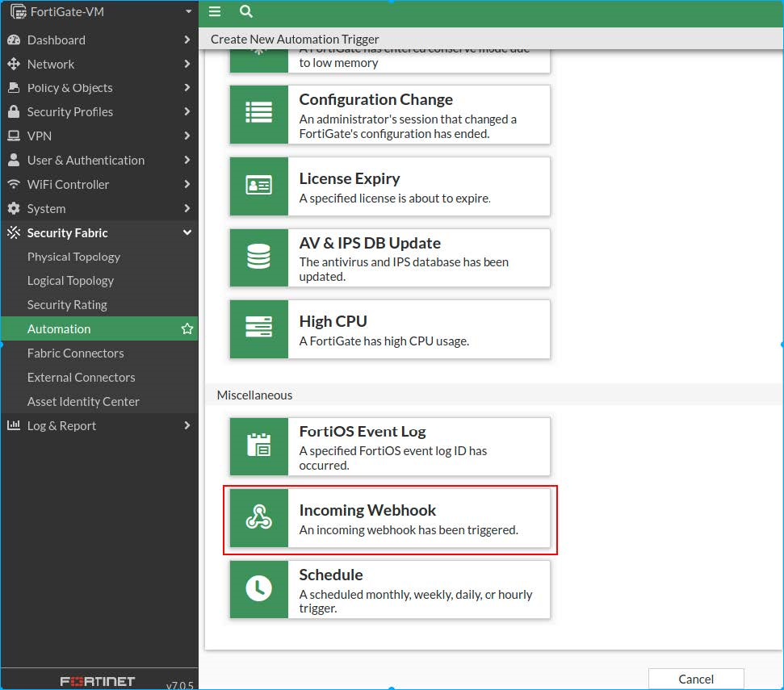Click the FortiOS Event Log calendar icon
784x690 pixels.
point(258,446)
